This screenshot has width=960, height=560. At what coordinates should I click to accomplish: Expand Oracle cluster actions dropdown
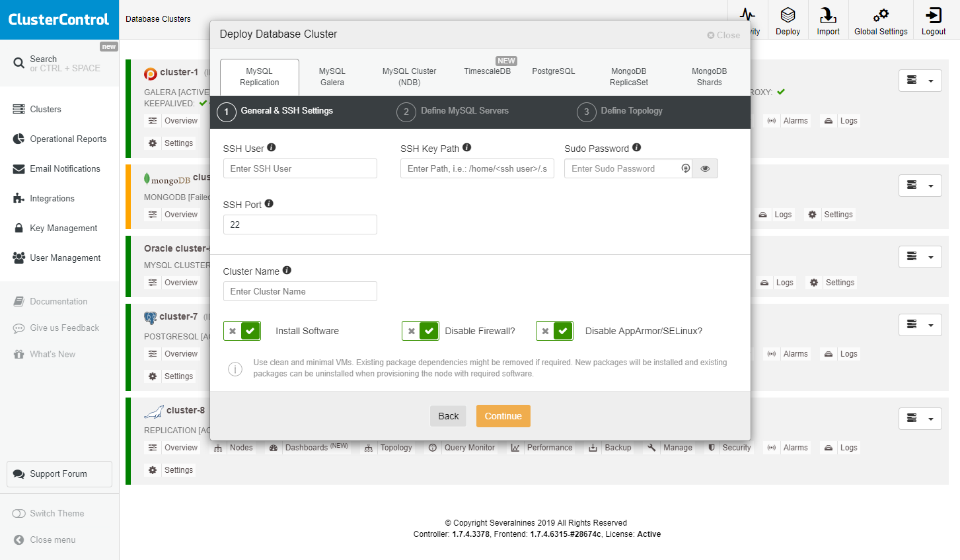pos(920,257)
